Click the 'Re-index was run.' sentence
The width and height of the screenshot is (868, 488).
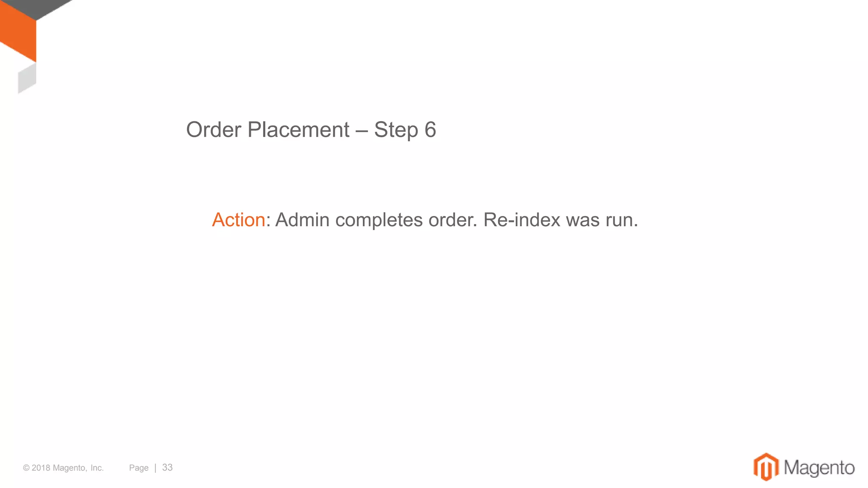[x=560, y=220]
